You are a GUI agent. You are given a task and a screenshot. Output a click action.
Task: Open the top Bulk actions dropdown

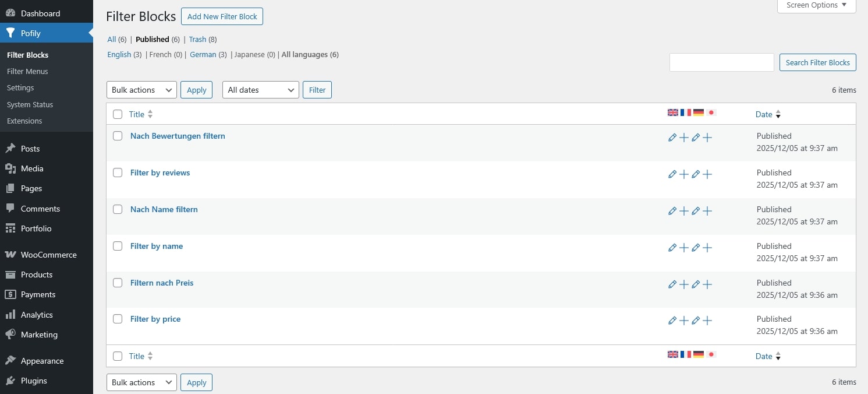[x=141, y=90]
